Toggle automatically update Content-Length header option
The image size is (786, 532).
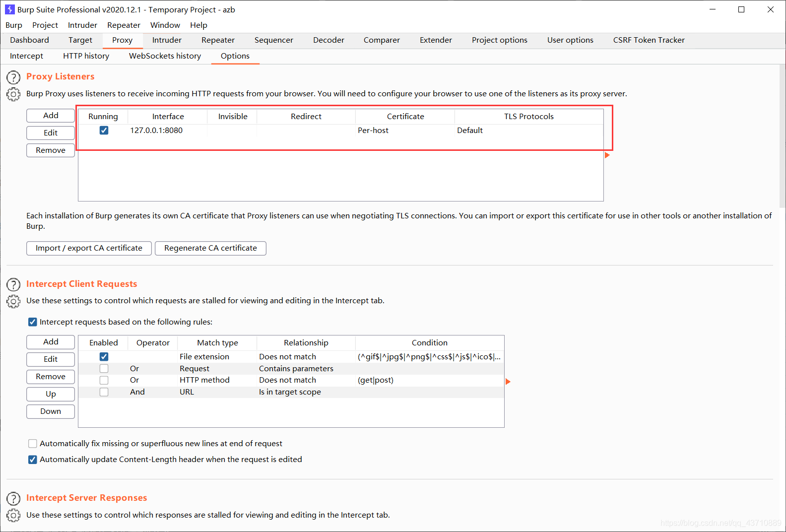tap(32, 460)
